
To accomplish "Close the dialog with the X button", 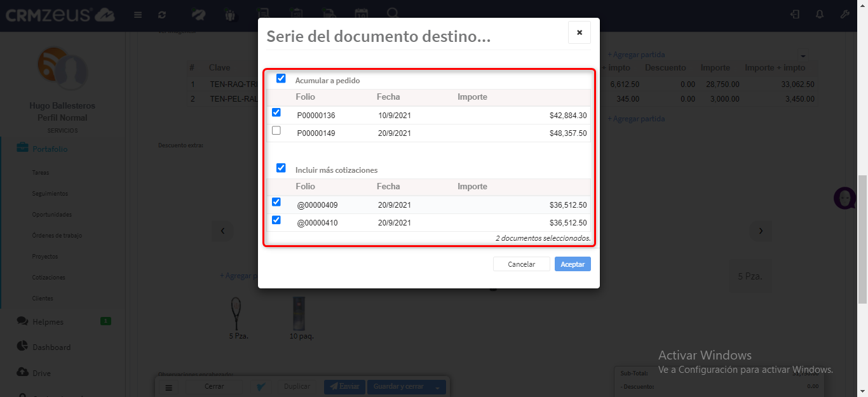I will [x=579, y=32].
